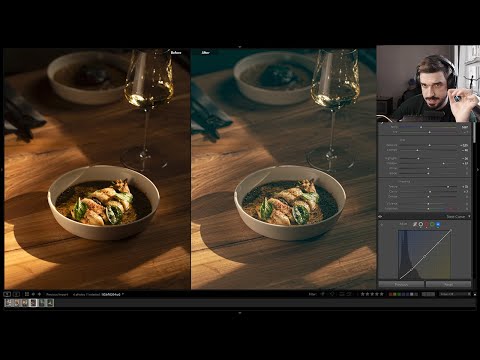Select the fourth filmstrip thumbnail
Screen dimensions: 480x360
tap(33, 303)
